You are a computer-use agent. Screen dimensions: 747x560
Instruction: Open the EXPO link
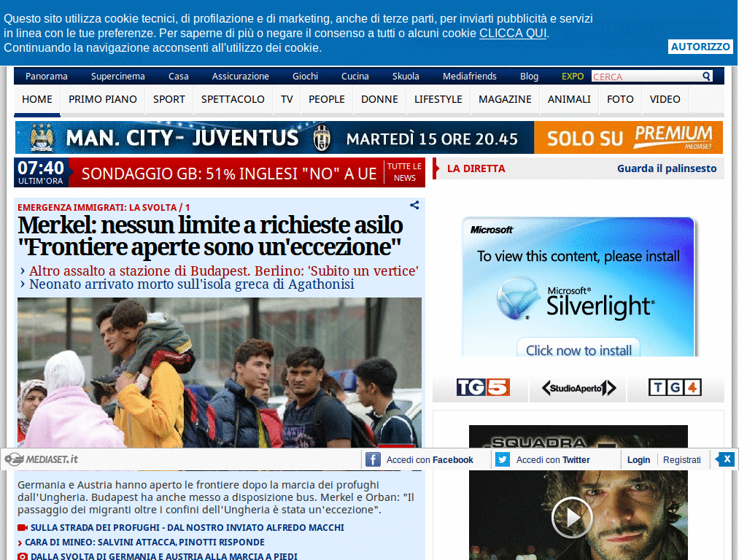click(x=573, y=76)
